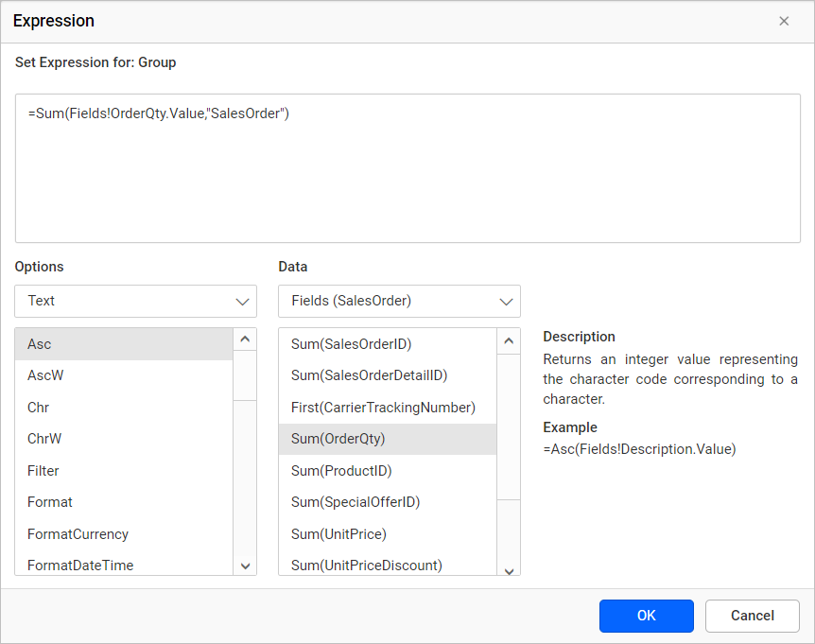Image resolution: width=815 pixels, height=644 pixels.
Task: Select FormatCurrency function in the list
Action: coord(124,534)
